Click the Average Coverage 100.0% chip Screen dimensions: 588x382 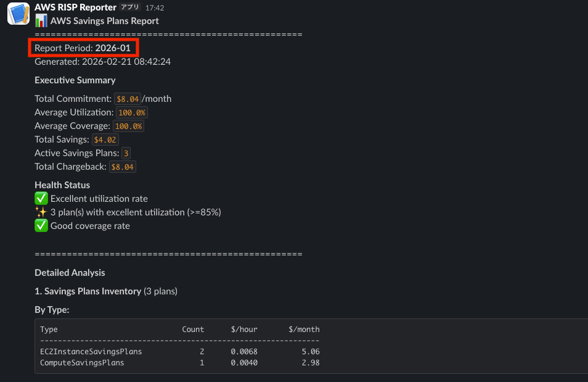click(128, 126)
